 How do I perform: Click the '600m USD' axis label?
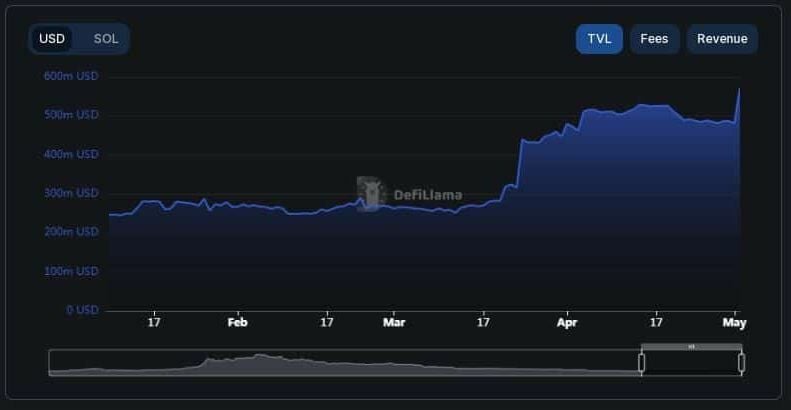[x=71, y=76]
